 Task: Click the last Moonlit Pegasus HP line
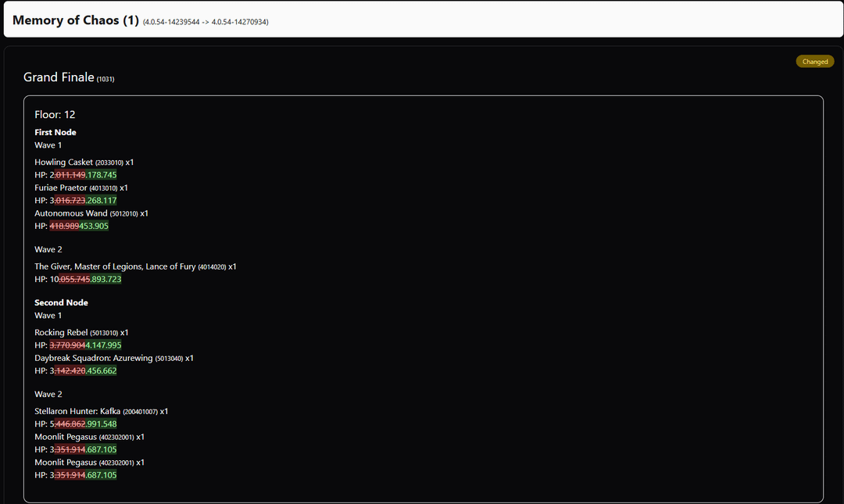tap(75, 475)
